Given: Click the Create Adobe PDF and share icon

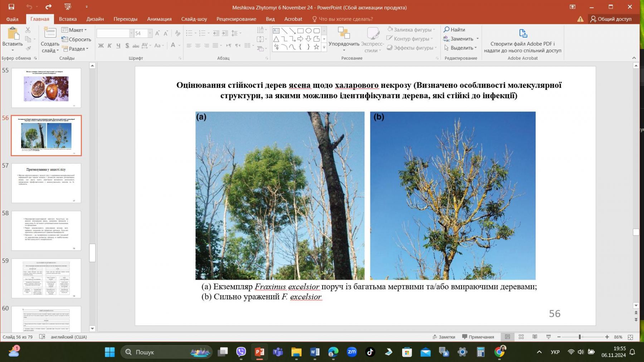Looking at the screenshot, I should [523, 34].
